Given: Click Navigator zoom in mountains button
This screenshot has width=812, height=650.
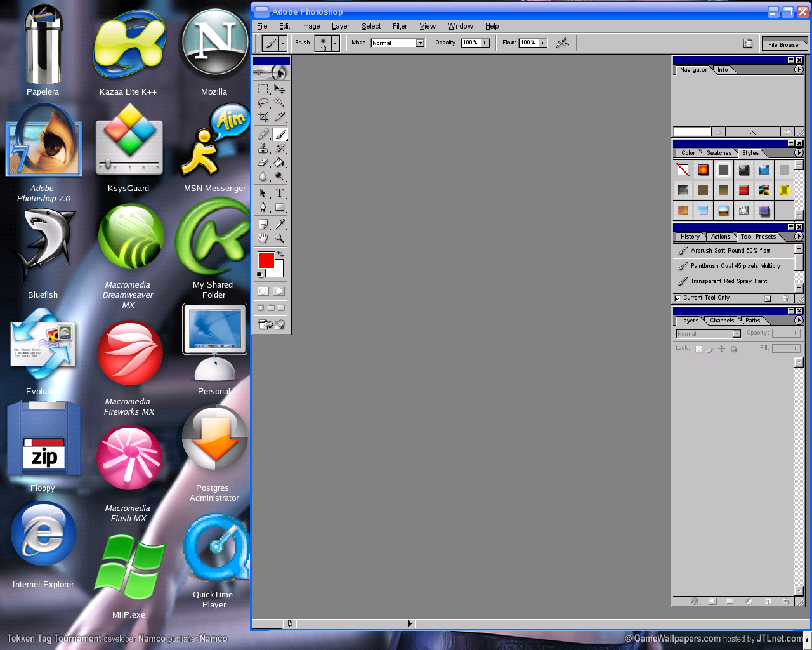Looking at the screenshot, I should [787, 131].
